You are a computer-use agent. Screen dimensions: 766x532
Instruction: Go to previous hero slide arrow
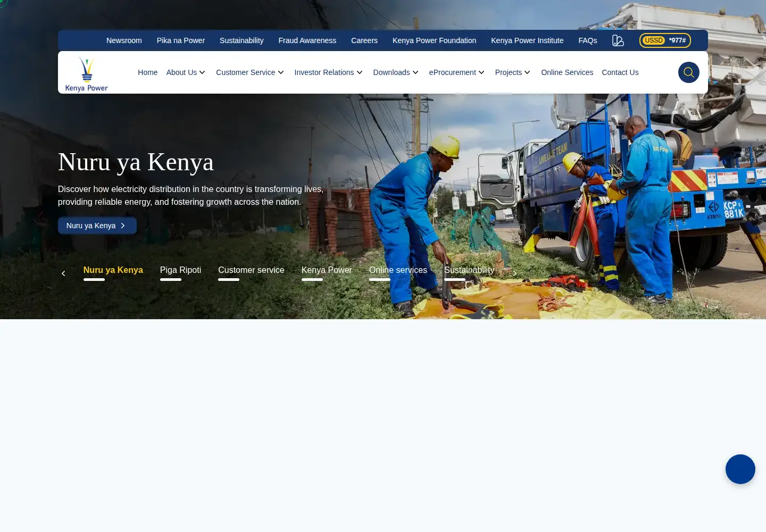click(x=63, y=273)
